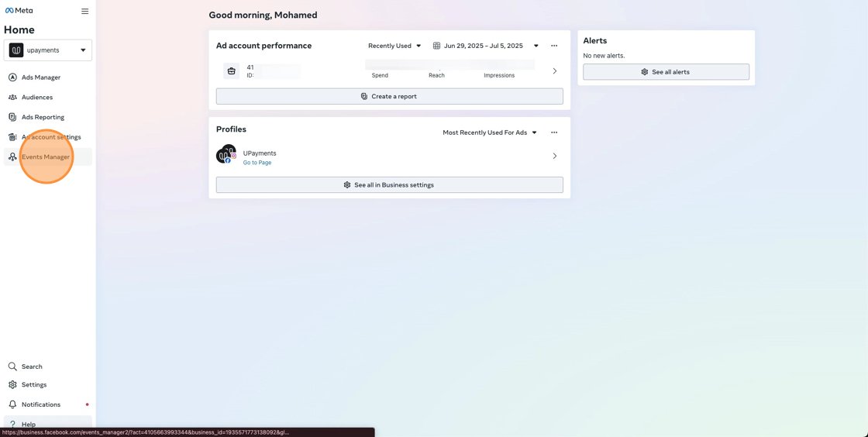The width and height of the screenshot is (868, 437).
Task: Open Events Manager in sidebar
Action: pos(47,157)
